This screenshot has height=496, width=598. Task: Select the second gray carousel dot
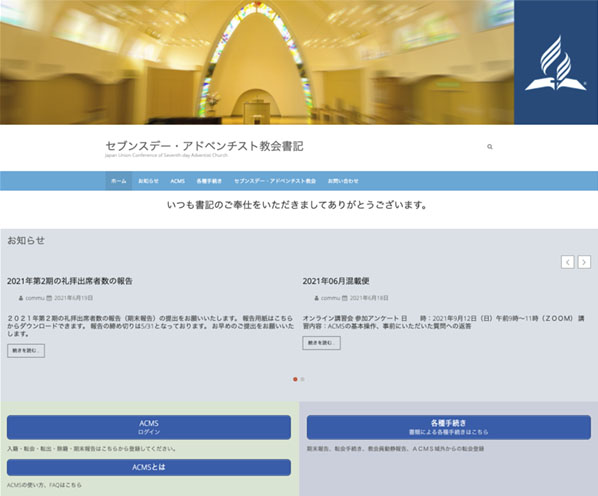[x=302, y=379]
